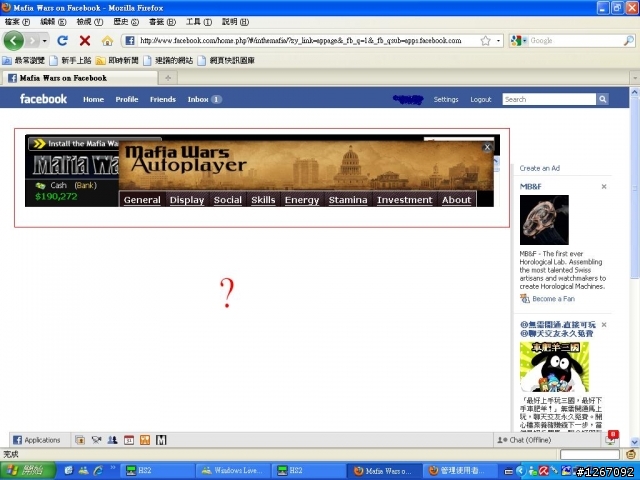This screenshot has height=480, width=640.
Task: Switch to the Investment tab in Autoplayer
Action: [404, 200]
